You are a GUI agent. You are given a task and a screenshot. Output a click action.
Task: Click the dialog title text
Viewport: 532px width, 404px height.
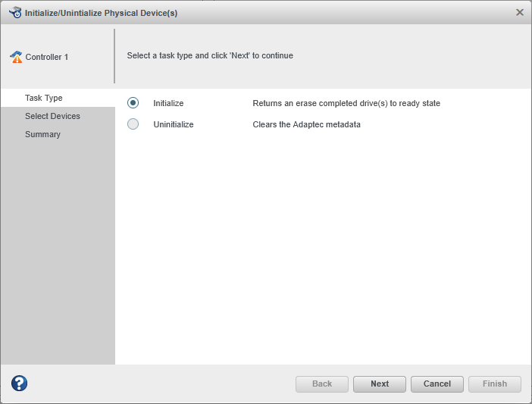point(101,13)
